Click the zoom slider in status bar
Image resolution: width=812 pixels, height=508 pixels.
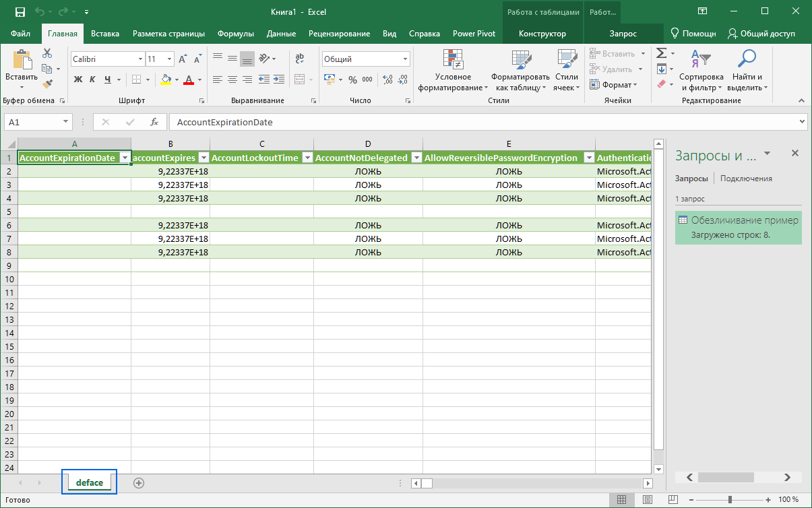pyautogui.click(x=730, y=500)
